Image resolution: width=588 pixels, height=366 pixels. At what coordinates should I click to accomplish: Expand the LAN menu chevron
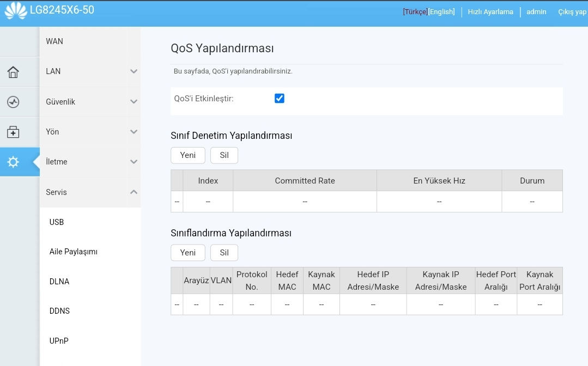(134, 71)
